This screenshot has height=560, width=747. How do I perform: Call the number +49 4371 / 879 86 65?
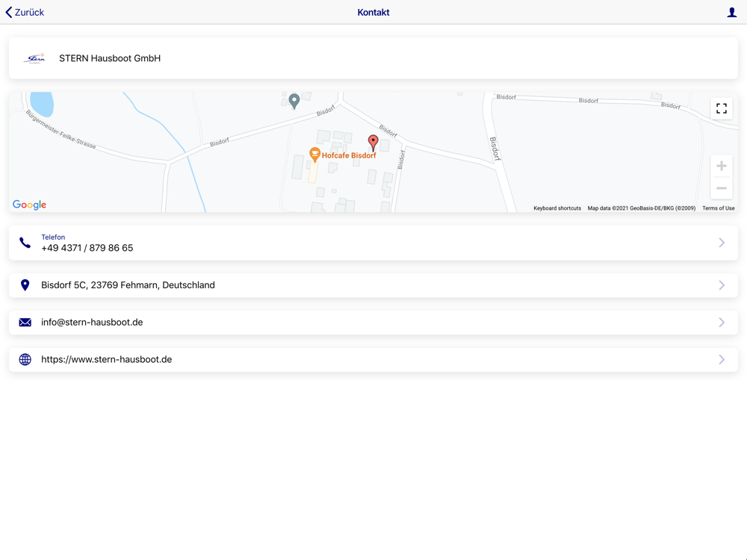click(87, 248)
